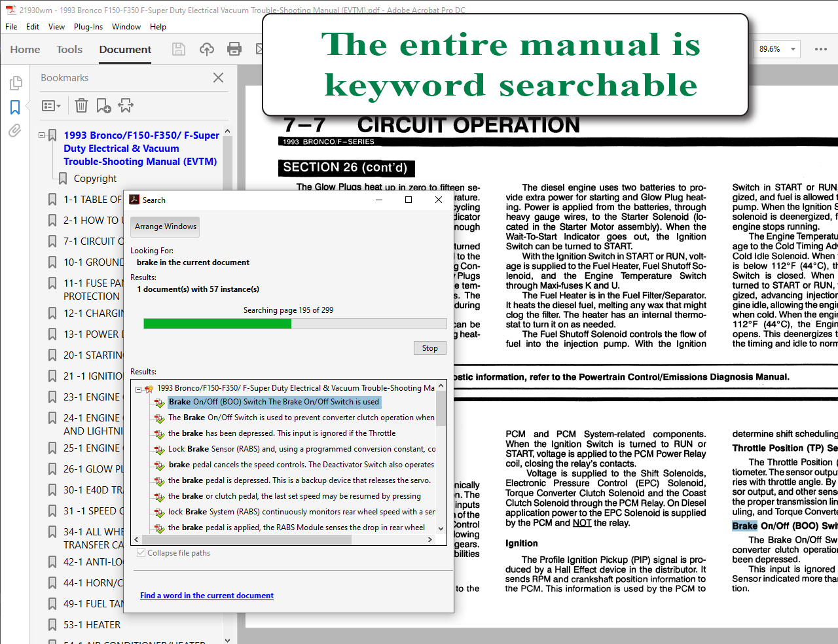Open the Copyright bookmark
Image resolution: width=838 pixels, height=644 pixels.
(95, 179)
